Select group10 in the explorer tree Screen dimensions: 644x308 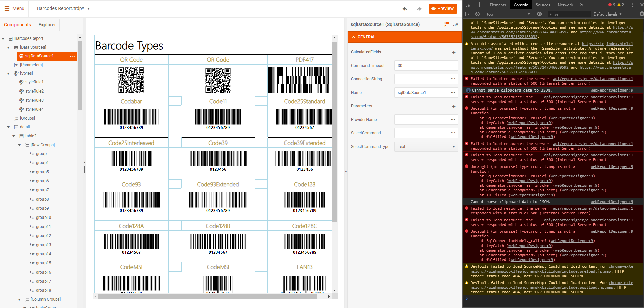click(43, 217)
